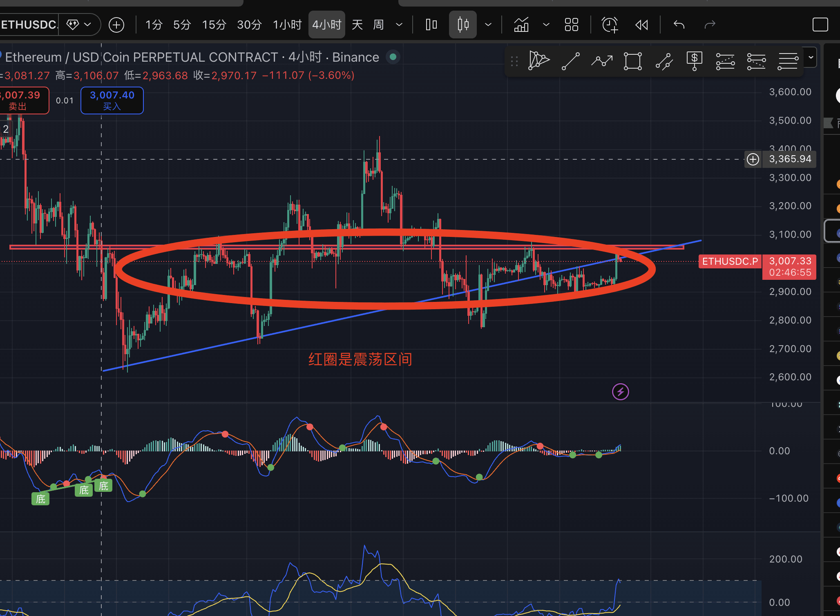Screen dimensions: 840x616
Task: Undo the last chart action
Action: pos(679,25)
